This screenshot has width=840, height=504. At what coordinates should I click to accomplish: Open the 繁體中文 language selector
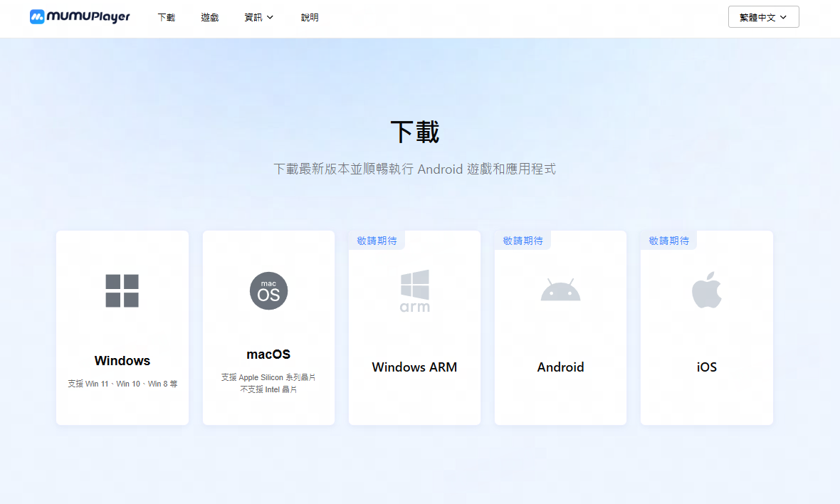[763, 16]
